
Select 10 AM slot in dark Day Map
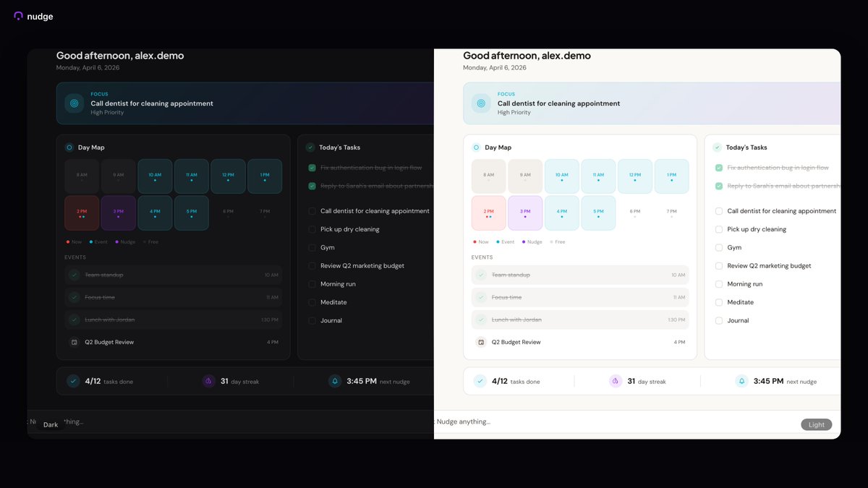pos(156,176)
